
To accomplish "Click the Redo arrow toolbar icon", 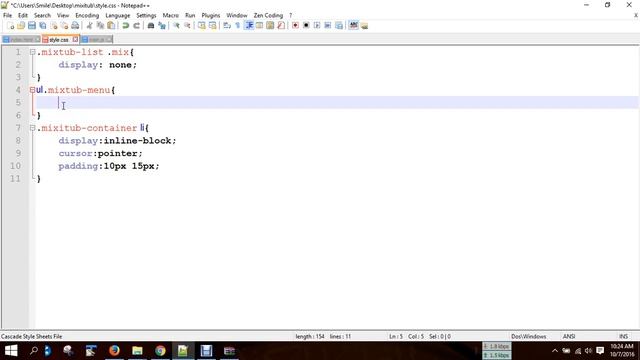I will (x=136, y=26).
